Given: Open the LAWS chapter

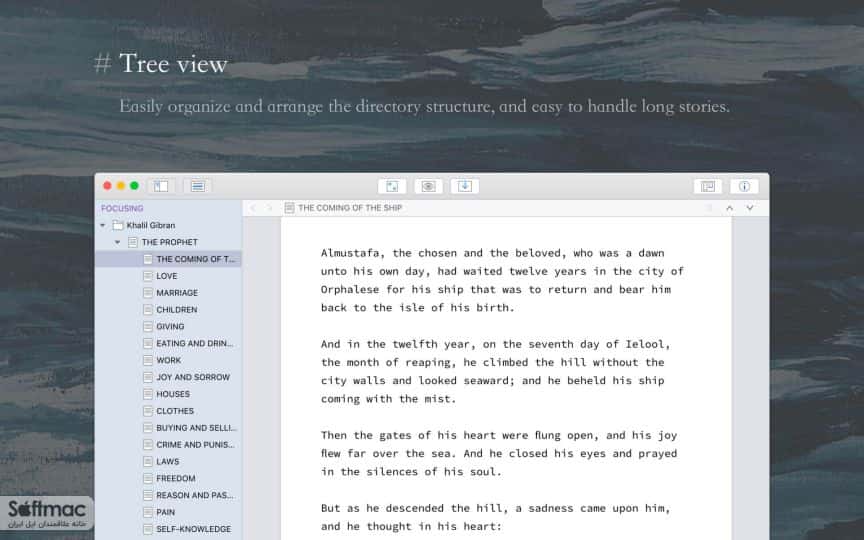Looking at the screenshot, I should pos(169,462).
